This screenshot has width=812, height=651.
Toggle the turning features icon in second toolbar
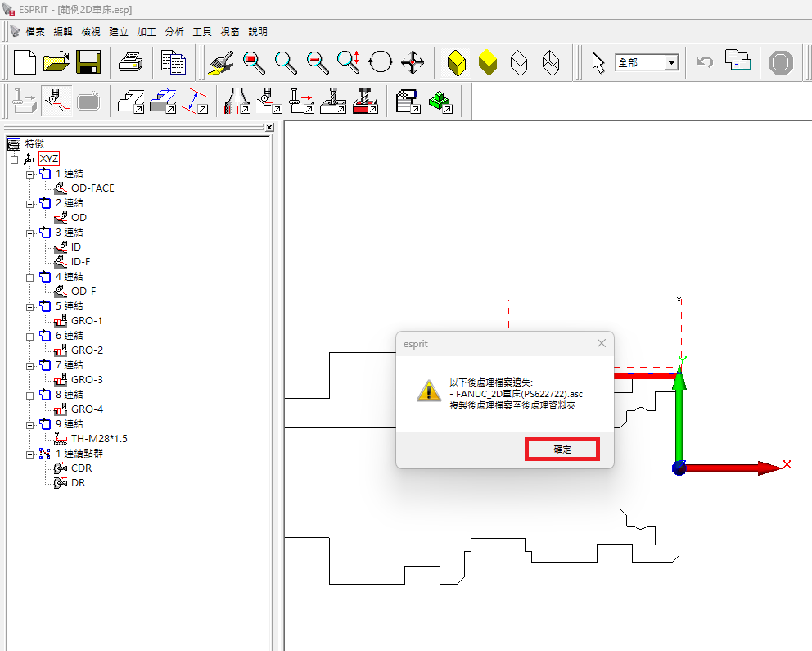[x=56, y=101]
